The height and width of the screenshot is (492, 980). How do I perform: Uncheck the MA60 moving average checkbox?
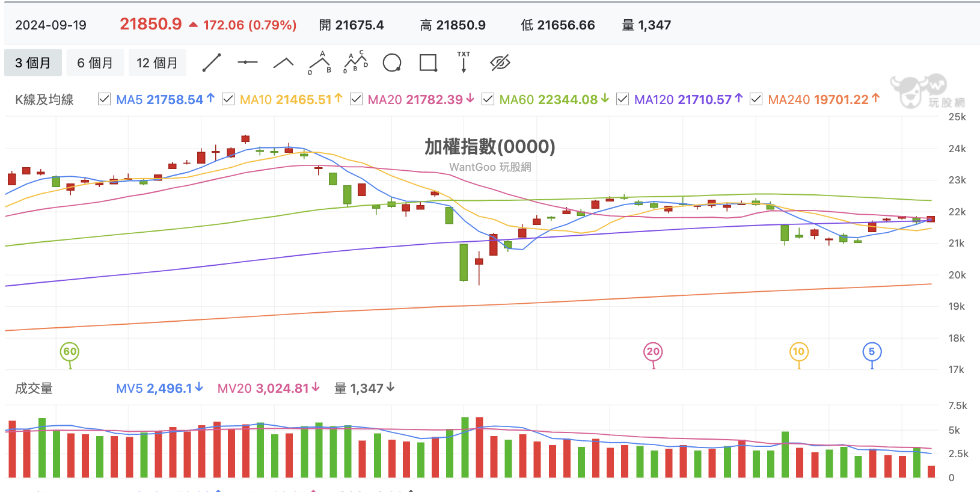[488, 99]
